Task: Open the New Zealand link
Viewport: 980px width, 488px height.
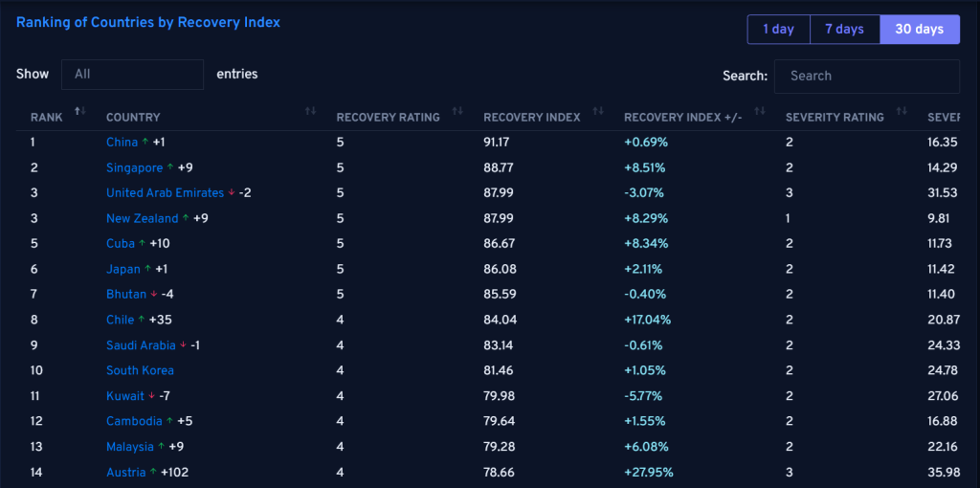Action: [x=143, y=219]
